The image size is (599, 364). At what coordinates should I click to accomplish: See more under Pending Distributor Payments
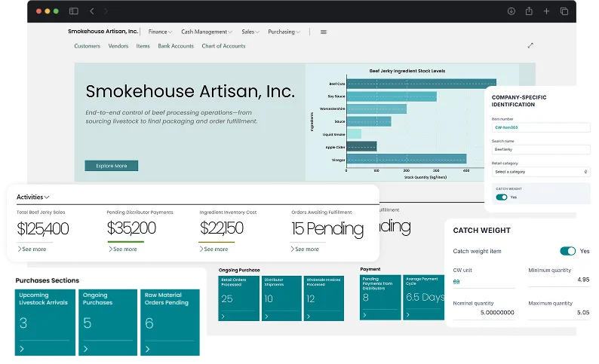coord(123,249)
